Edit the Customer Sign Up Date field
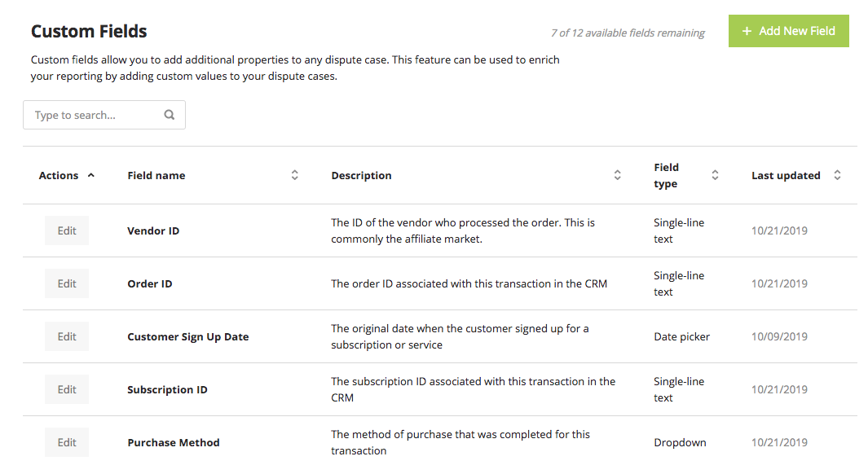Image resolution: width=868 pixels, height=474 pixels. 67,336
